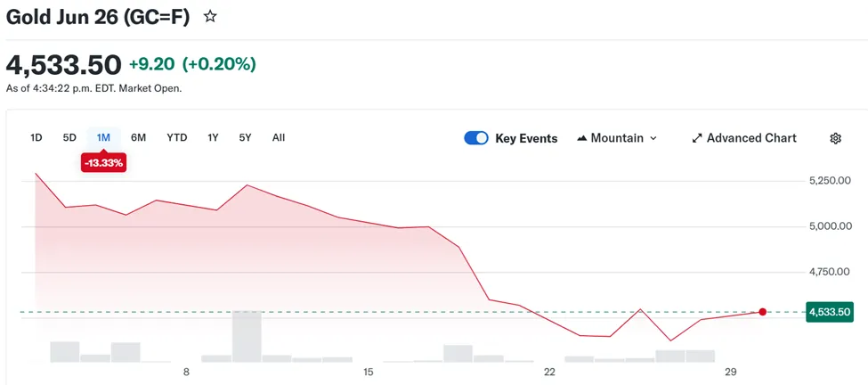Select the 1M time range
Image resolution: width=868 pixels, height=385 pixels.
coord(103,137)
